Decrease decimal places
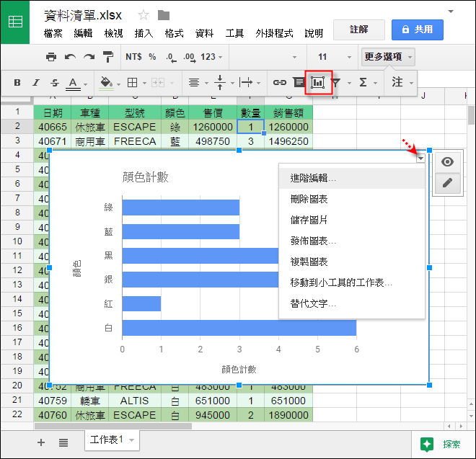This screenshot has height=459, width=476. [171, 58]
